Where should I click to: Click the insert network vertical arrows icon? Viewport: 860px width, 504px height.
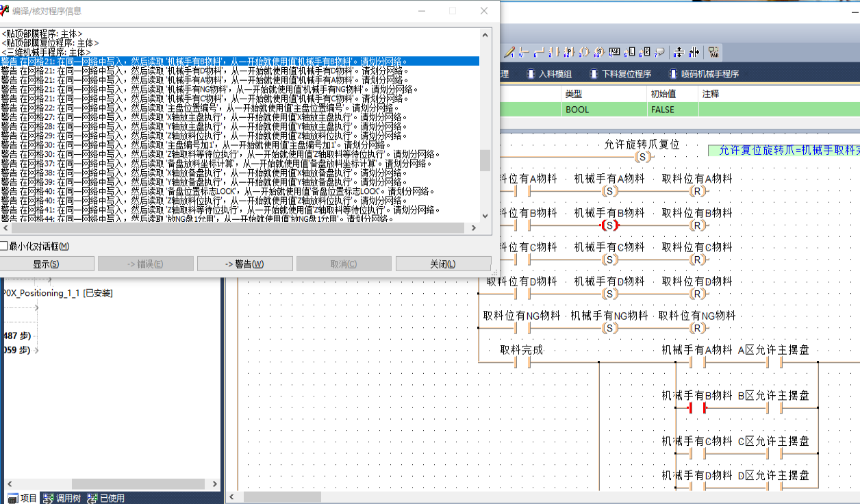pos(679,52)
